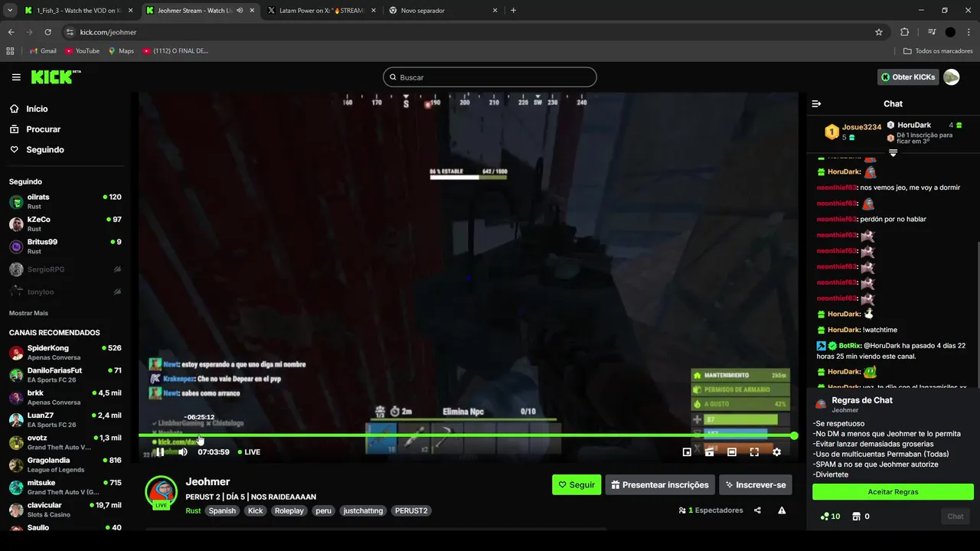The width and height of the screenshot is (980, 551).
Task: Bookmark this page with the star icon
Action: click(879, 32)
